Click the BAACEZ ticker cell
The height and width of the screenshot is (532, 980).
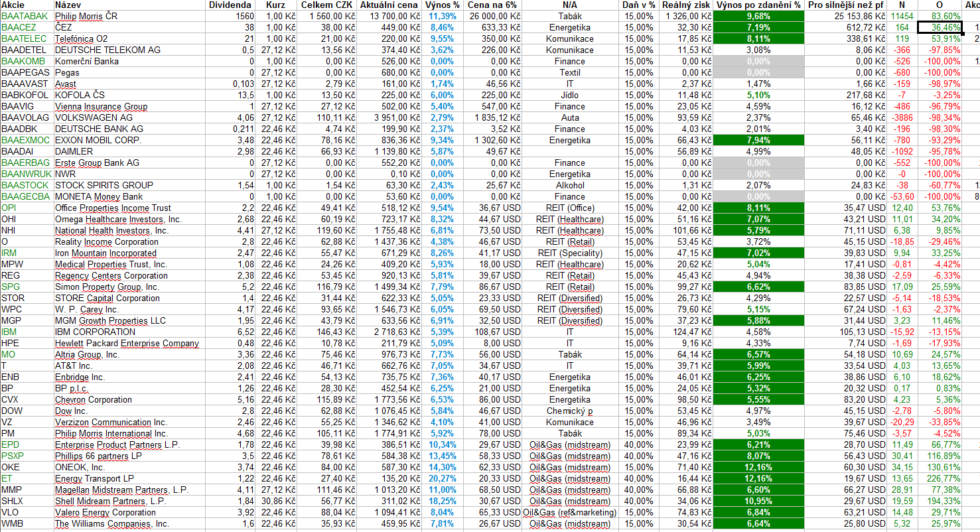tap(27, 27)
